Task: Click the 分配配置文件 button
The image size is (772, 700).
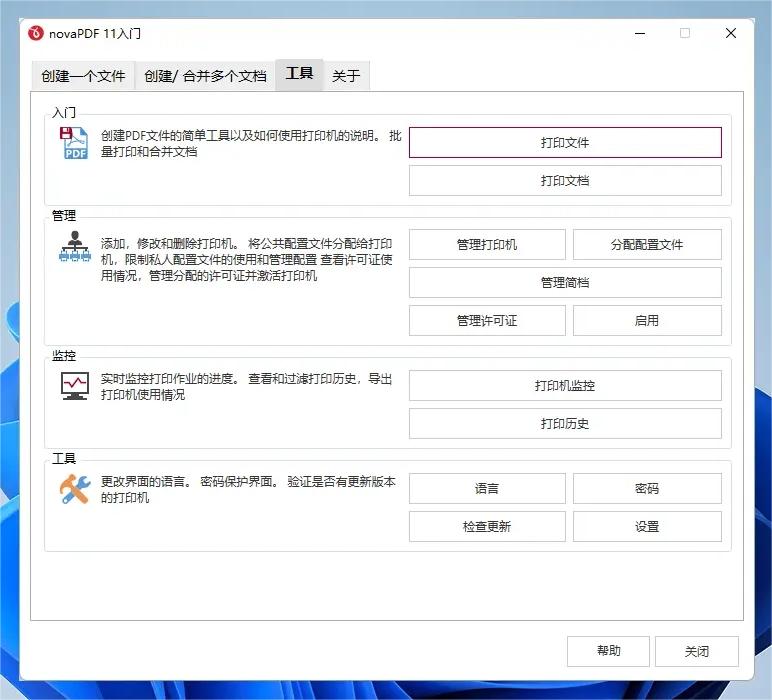Action: click(x=647, y=245)
